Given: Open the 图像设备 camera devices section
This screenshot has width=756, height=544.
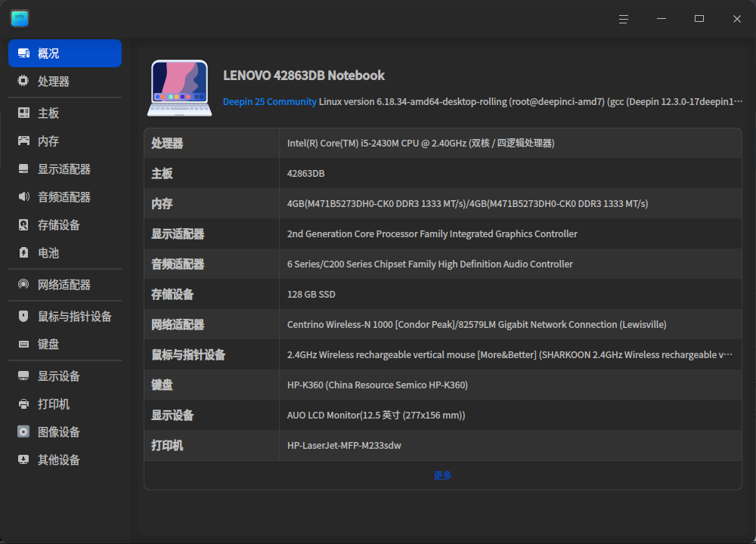Looking at the screenshot, I should pos(64,431).
